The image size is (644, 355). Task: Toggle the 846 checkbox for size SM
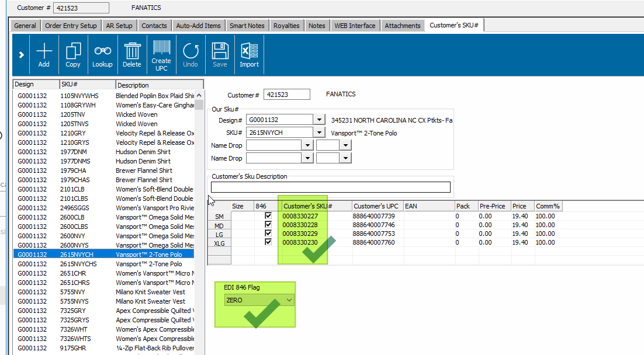(x=268, y=215)
